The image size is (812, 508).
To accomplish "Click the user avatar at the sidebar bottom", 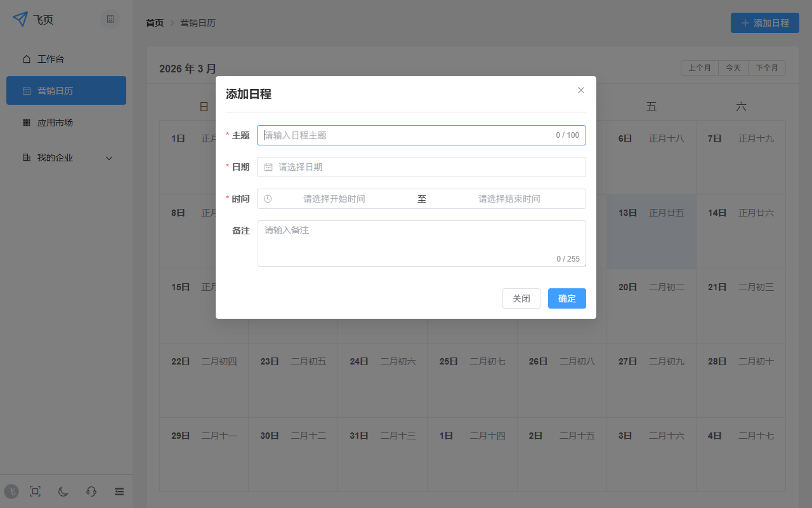I will click(11, 491).
